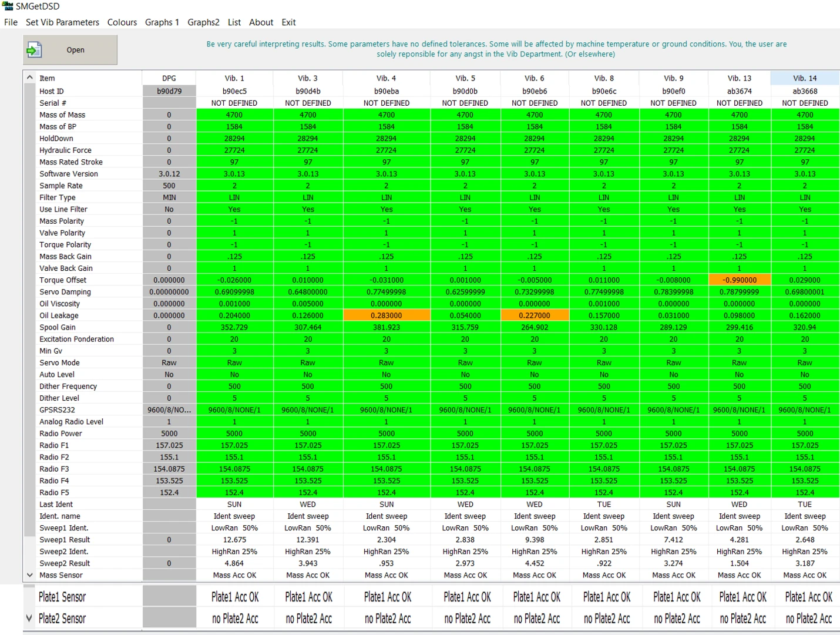Click the orange Oil Leakage cell 0.283000

tap(387, 315)
